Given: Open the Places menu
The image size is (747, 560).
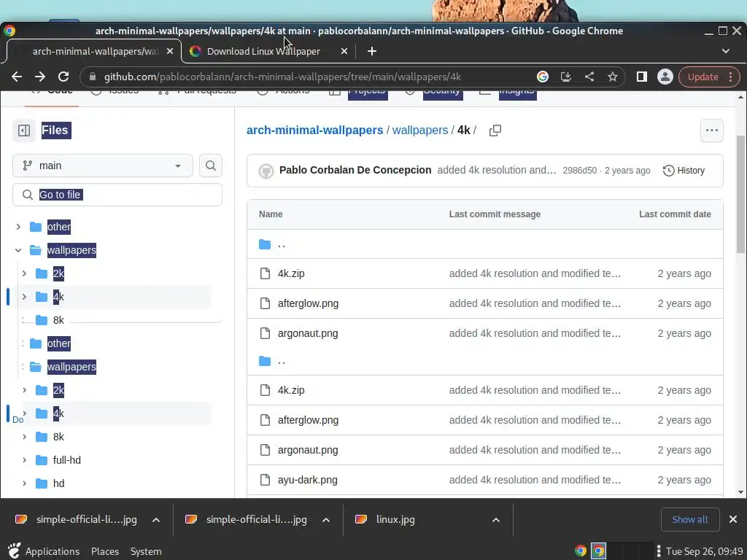Looking at the screenshot, I should coord(105,551).
